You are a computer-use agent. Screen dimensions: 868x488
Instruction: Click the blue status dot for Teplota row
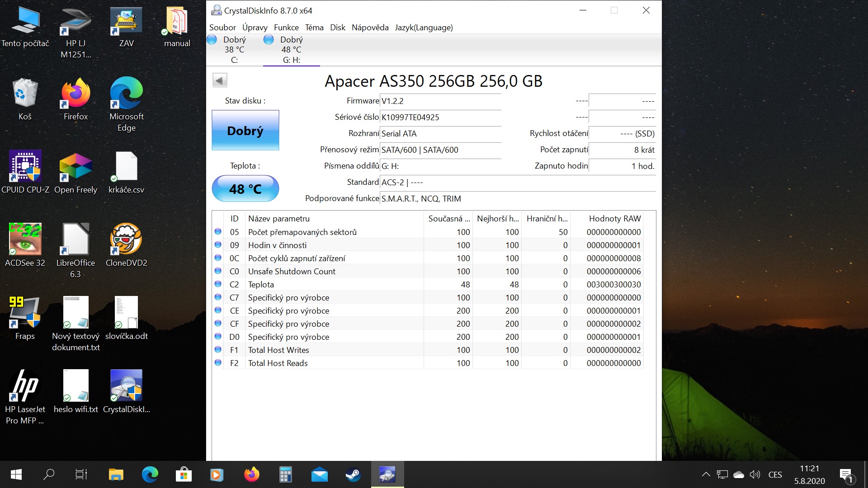[x=218, y=284]
